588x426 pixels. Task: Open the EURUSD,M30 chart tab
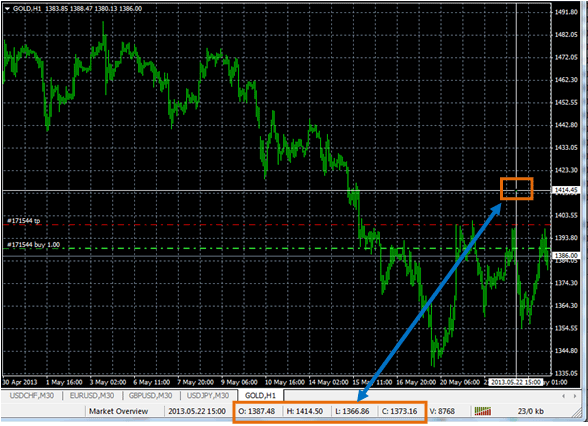click(x=92, y=396)
